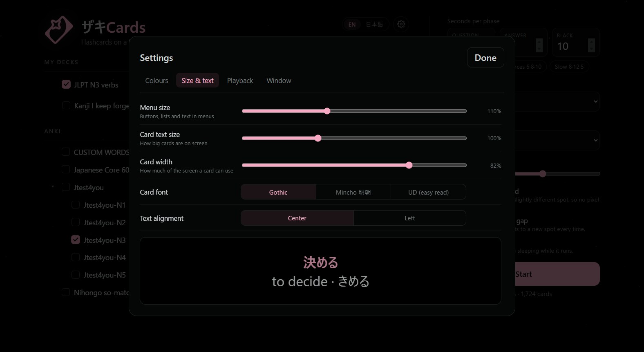Image resolution: width=644 pixels, height=352 pixels.
Task: Select the Size & text tab
Action: tap(197, 81)
